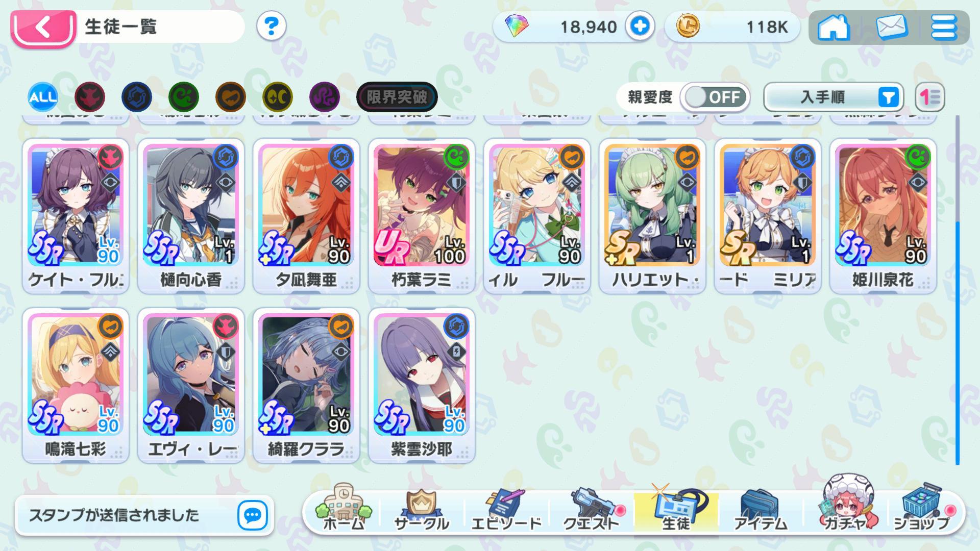Open the 入手順 sort dropdown
This screenshot has width=980, height=551.
834,97
